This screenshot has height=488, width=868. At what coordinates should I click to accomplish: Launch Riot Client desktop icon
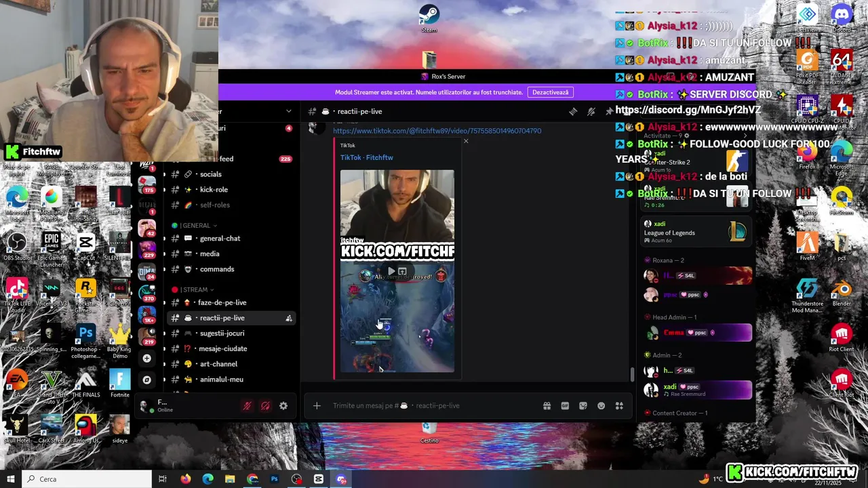[842, 338]
